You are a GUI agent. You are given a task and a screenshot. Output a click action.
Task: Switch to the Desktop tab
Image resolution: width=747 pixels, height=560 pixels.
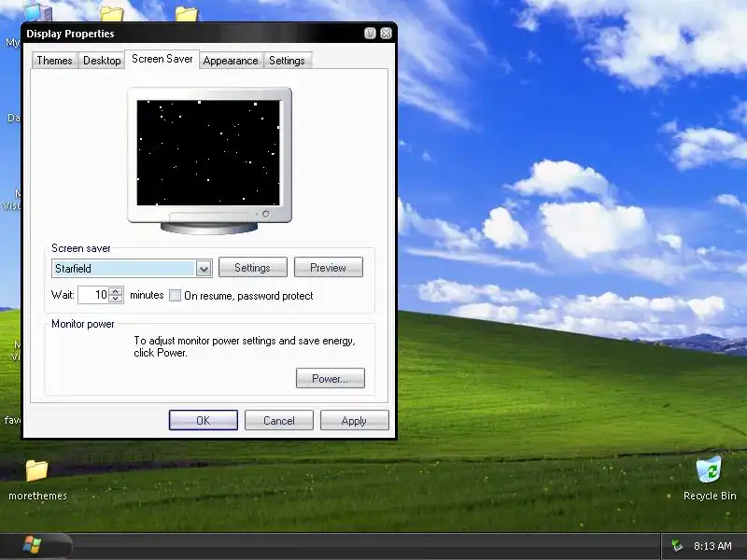[x=102, y=61]
